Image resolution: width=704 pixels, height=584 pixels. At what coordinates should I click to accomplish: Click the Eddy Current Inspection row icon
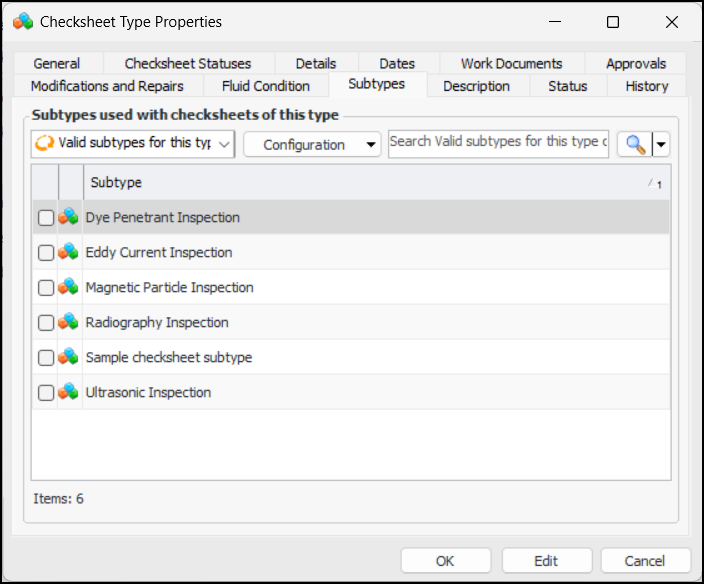(x=68, y=252)
